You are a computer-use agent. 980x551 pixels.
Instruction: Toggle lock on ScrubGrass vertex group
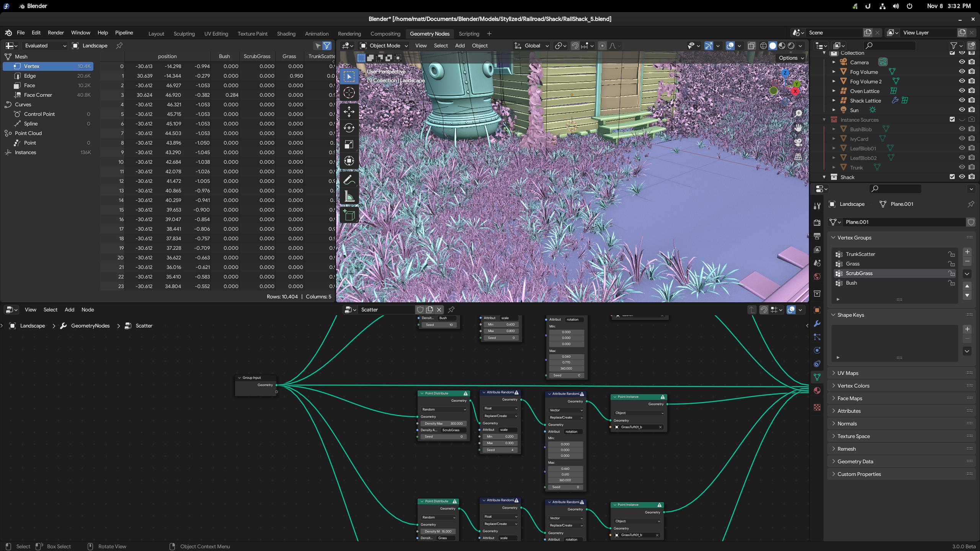(951, 273)
